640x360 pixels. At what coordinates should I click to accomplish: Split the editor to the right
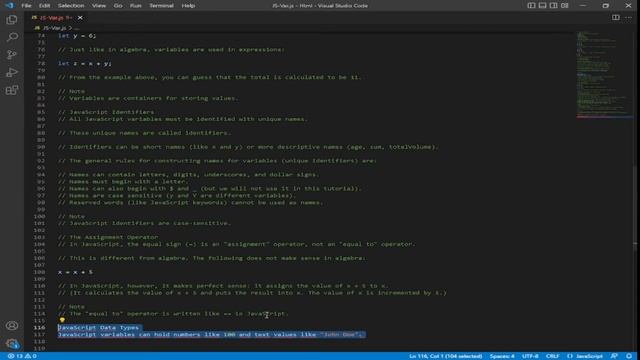click(x=616, y=18)
